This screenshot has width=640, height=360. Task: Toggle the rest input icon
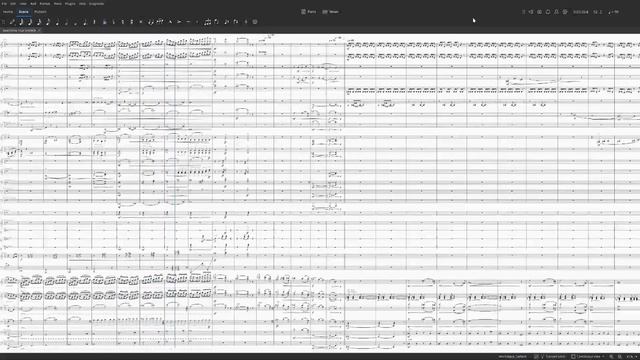coord(94,22)
